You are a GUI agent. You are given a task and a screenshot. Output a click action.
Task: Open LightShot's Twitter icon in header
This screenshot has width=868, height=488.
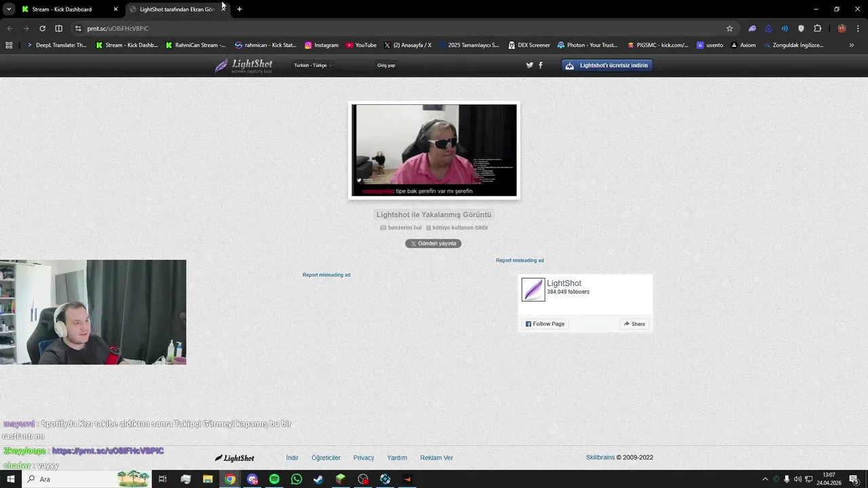point(530,65)
